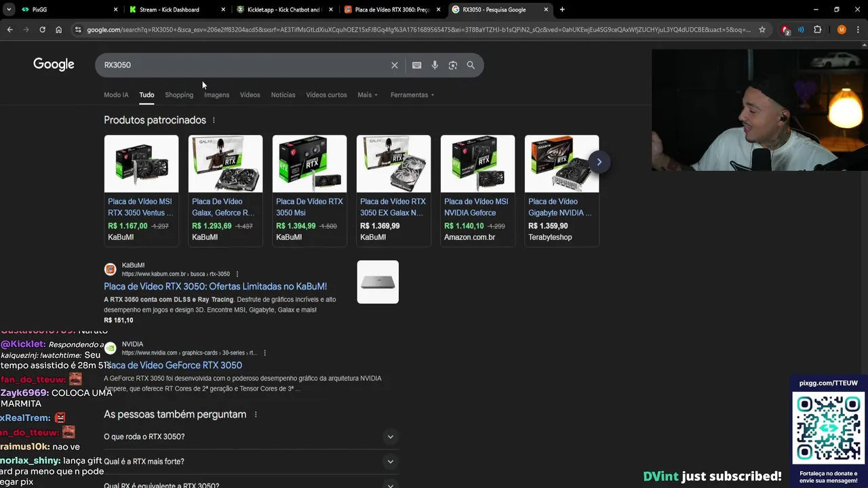Image resolution: width=868 pixels, height=488 pixels.
Task: Open Chrome three-dot menu
Action: pos(858,30)
